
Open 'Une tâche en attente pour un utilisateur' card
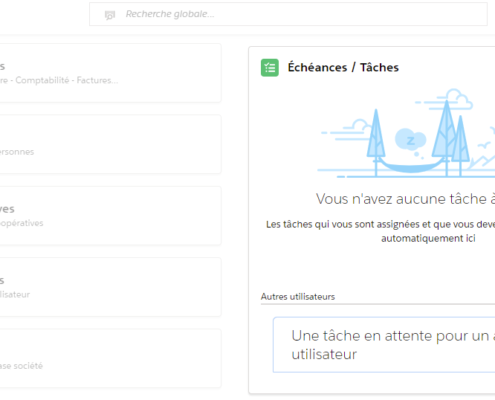click(x=384, y=345)
